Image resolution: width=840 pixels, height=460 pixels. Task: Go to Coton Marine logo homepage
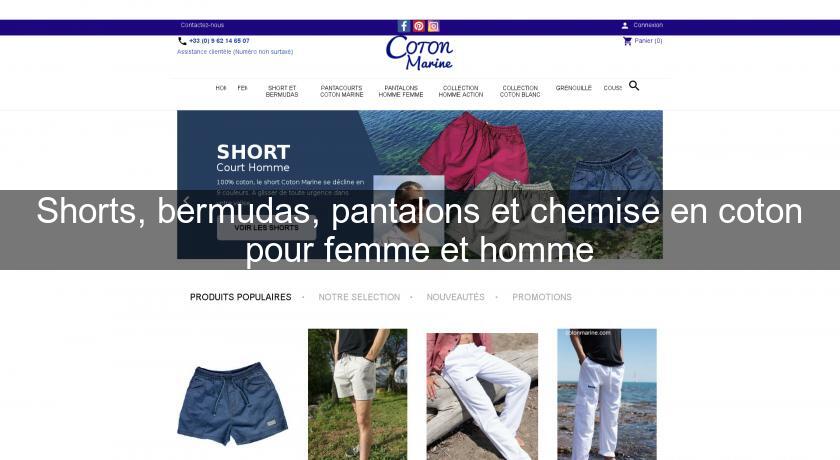click(x=419, y=53)
